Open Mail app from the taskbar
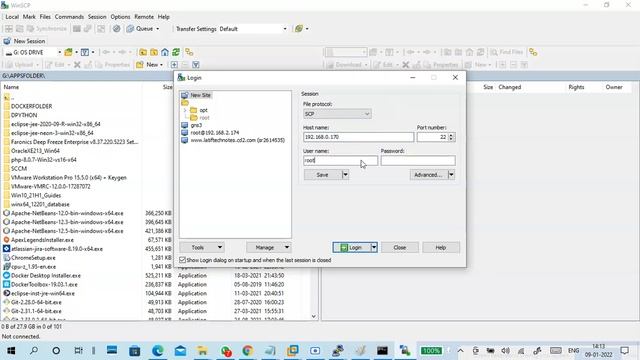The height and width of the screenshot is (360, 640). click(180, 351)
